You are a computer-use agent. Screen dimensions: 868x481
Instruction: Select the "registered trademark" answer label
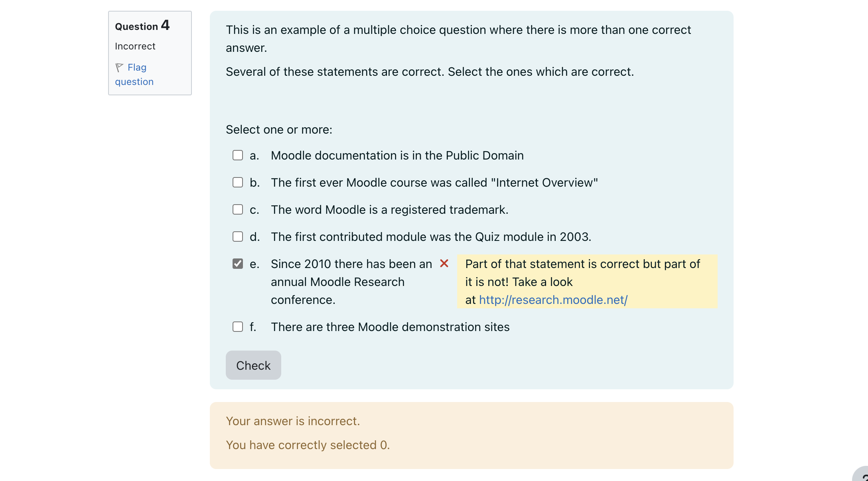[x=390, y=209]
